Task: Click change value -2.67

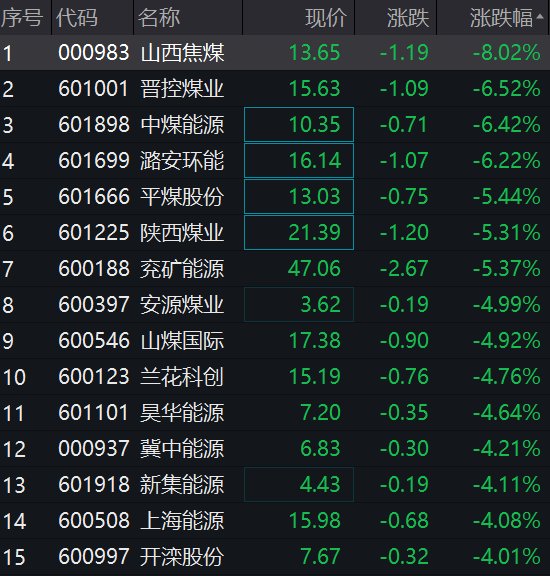Action: [x=404, y=269]
